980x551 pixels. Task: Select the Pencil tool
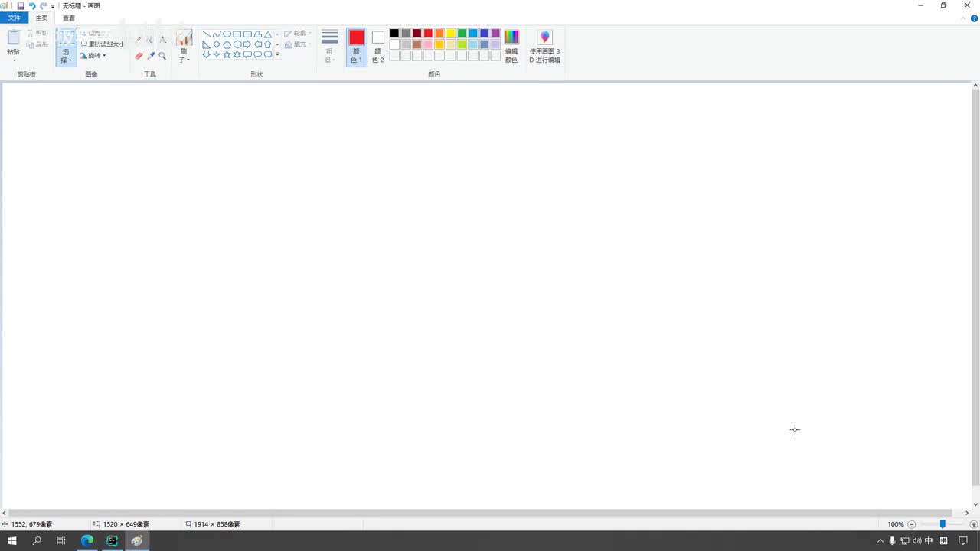(139, 39)
